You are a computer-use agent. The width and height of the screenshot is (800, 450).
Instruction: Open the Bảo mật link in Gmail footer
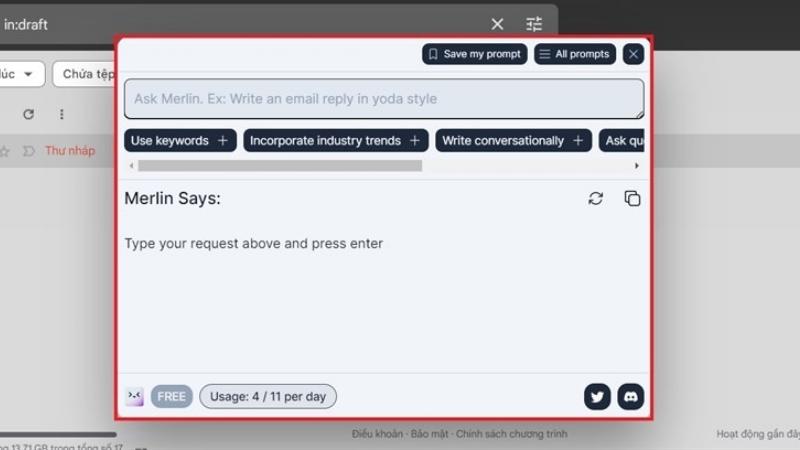(429, 434)
